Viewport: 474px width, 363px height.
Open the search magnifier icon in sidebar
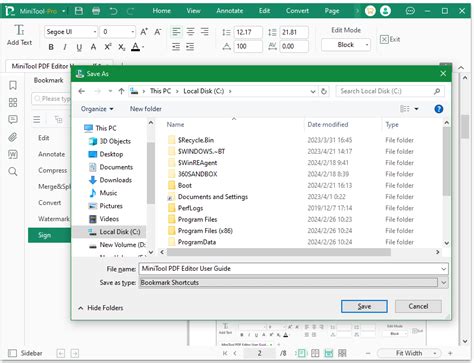coord(13,172)
